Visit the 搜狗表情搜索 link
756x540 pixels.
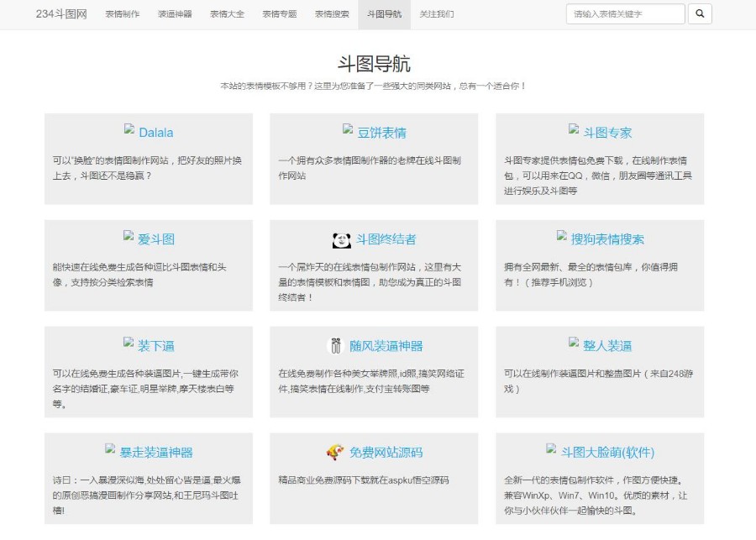point(607,239)
